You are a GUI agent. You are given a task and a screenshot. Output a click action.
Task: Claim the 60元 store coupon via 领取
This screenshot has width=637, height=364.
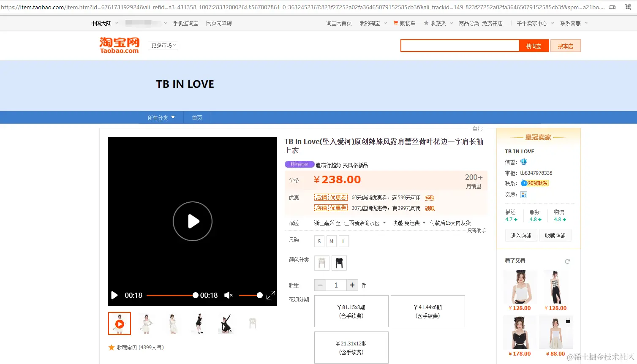(x=430, y=198)
